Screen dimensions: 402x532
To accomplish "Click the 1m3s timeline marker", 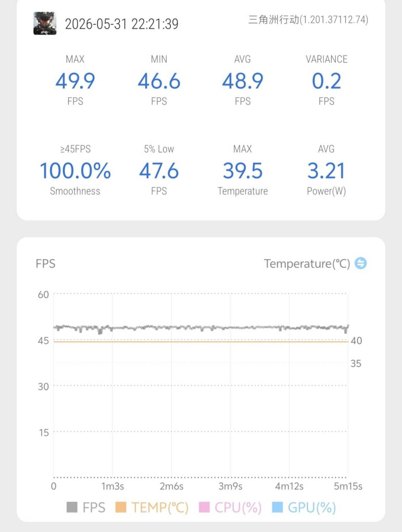I will [113, 486].
